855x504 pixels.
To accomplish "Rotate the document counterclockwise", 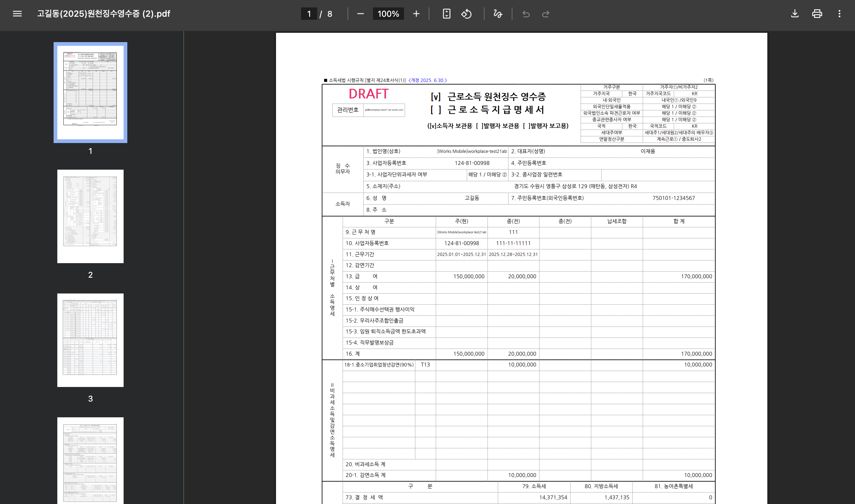I will click(x=466, y=14).
